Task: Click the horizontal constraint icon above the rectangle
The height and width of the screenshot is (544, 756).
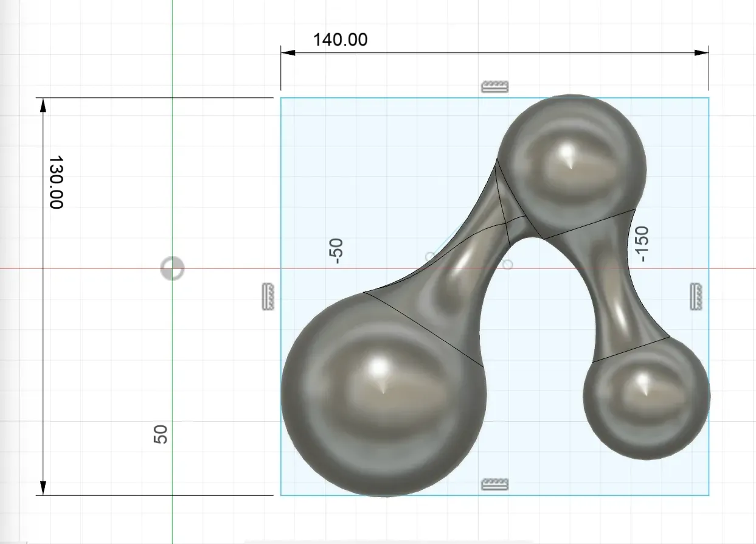Action: click(494, 86)
